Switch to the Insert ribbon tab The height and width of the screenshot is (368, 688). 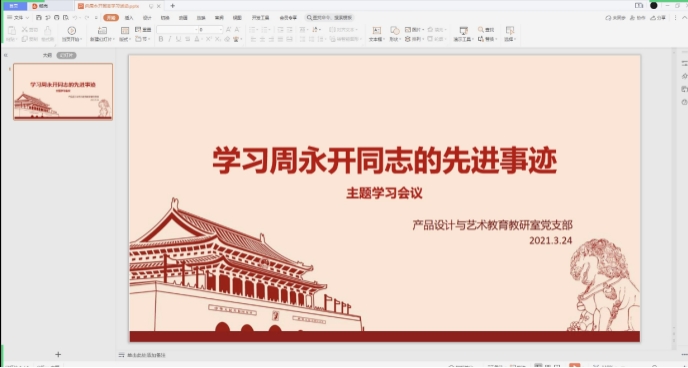(129, 18)
